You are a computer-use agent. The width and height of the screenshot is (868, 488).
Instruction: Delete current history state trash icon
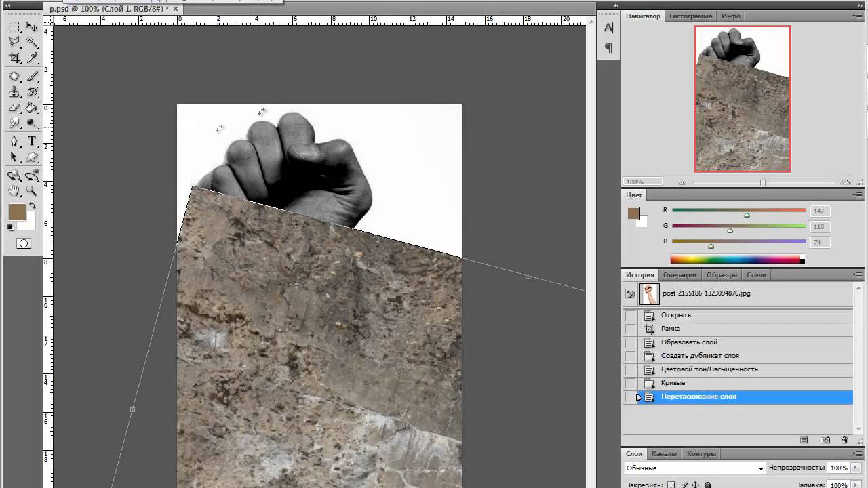click(844, 440)
